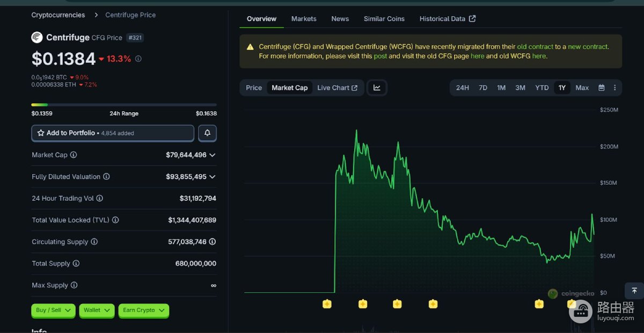644x333 pixels.
Task: Open the Overview tab
Action: click(261, 18)
